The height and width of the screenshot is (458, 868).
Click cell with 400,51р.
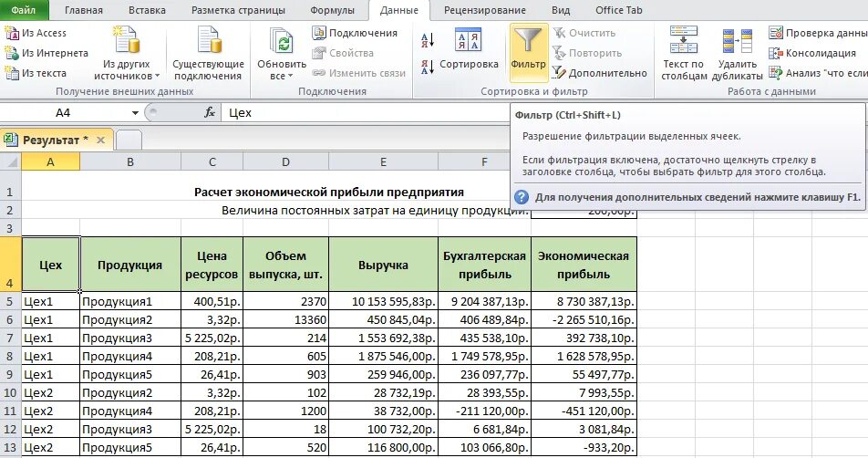(x=212, y=301)
